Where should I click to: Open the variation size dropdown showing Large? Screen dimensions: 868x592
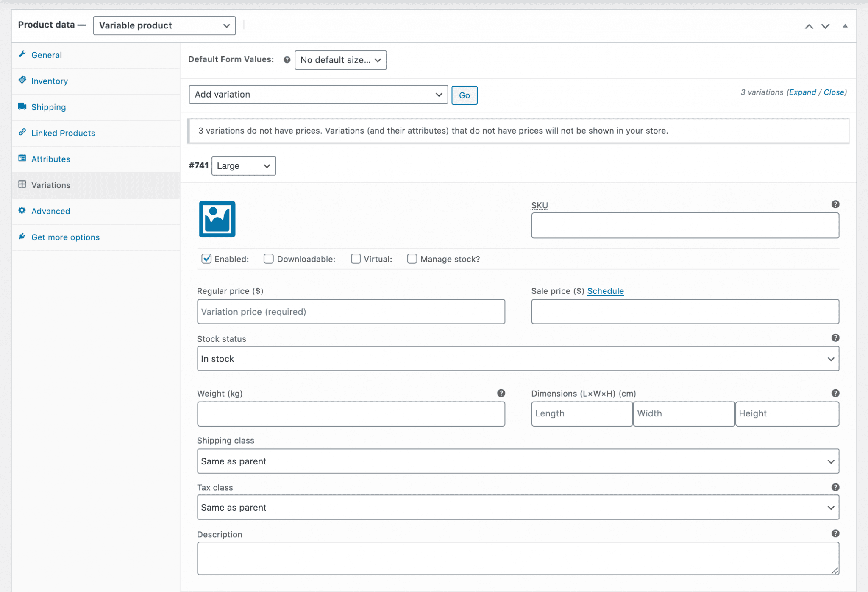[x=243, y=166]
